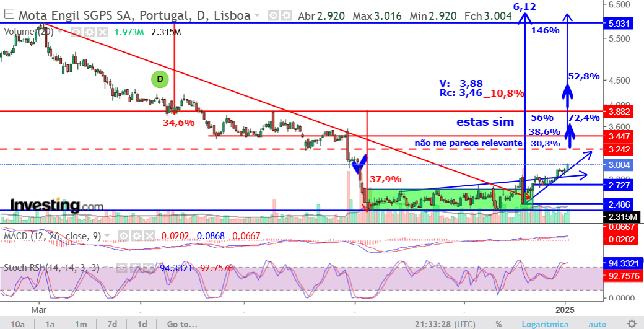
Task: Open Volume indicator settings gear
Action: tap(89, 32)
